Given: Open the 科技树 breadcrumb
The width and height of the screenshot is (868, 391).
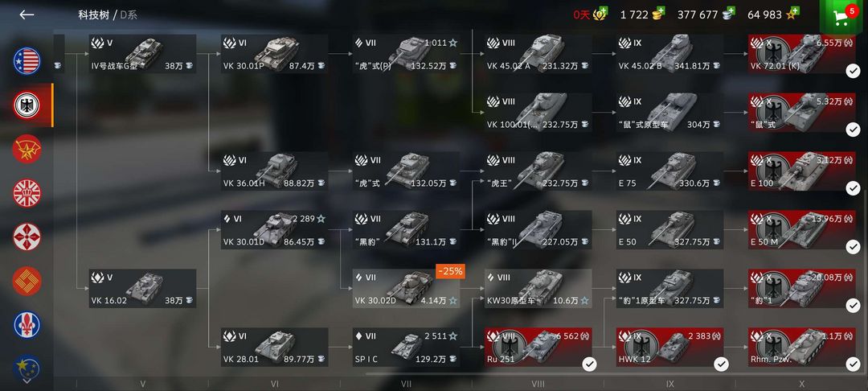Looking at the screenshot, I should point(93,15).
